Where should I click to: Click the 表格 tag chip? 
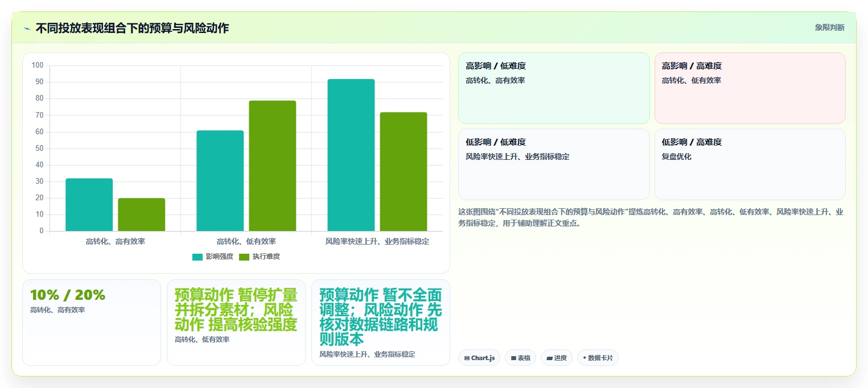(x=520, y=358)
